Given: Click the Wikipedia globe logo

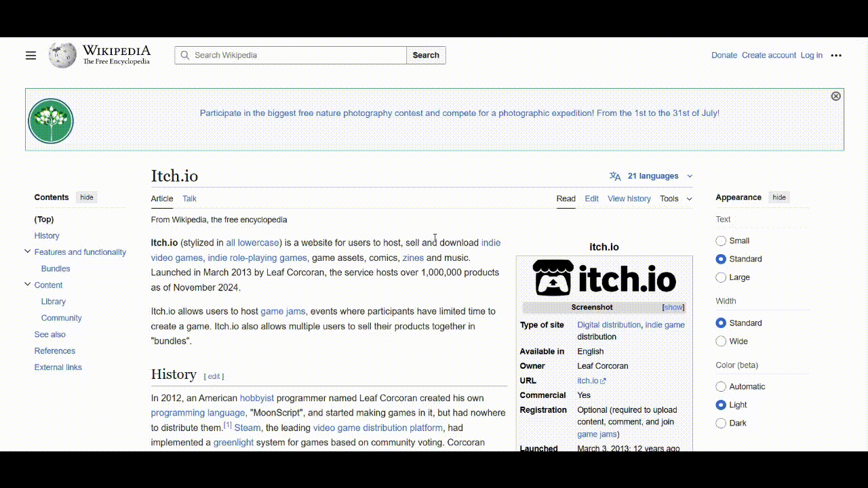Looking at the screenshot, I should [62, 55].
